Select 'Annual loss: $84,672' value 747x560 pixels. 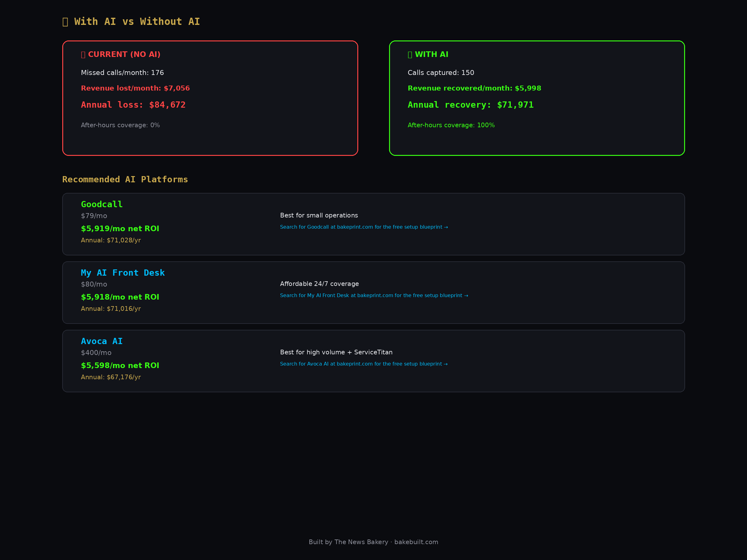[133, 105]
